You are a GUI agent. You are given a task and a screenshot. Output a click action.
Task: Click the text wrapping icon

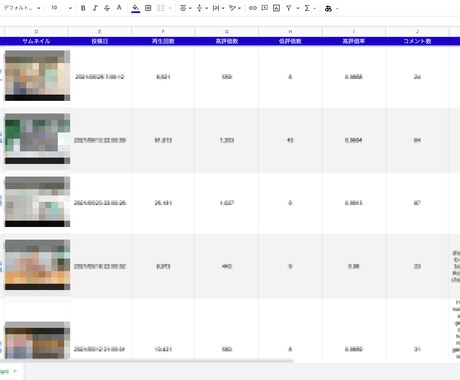[x=216, y=8]
